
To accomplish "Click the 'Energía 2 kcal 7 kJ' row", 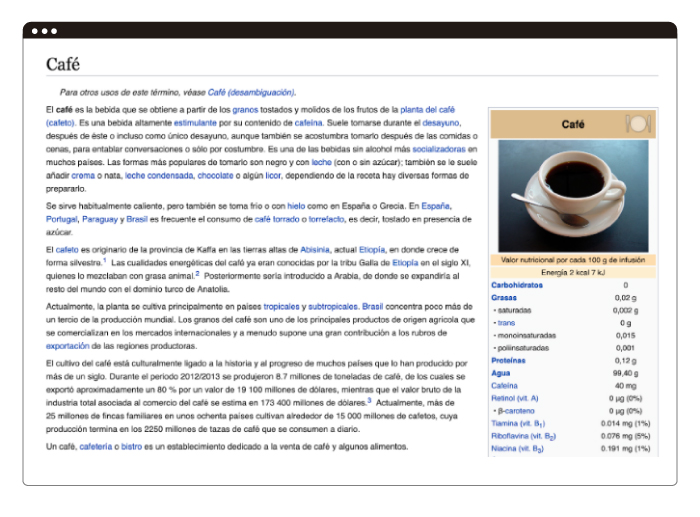I will tap(573, 272).
